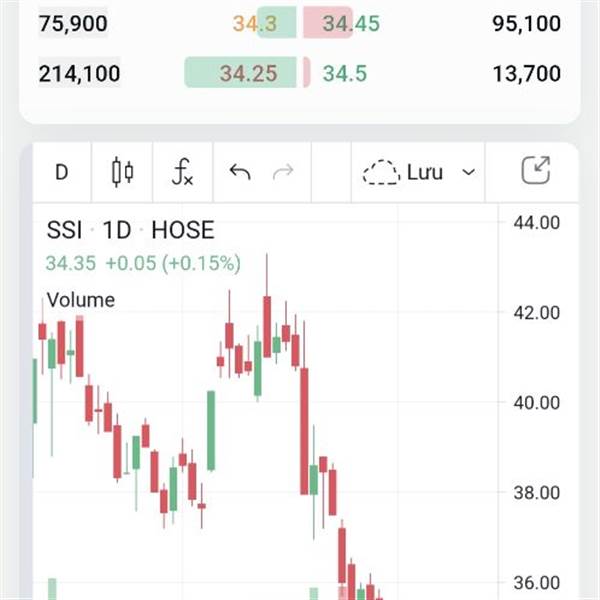
Task: Click the cloud save icon
Action: point(380,172)
